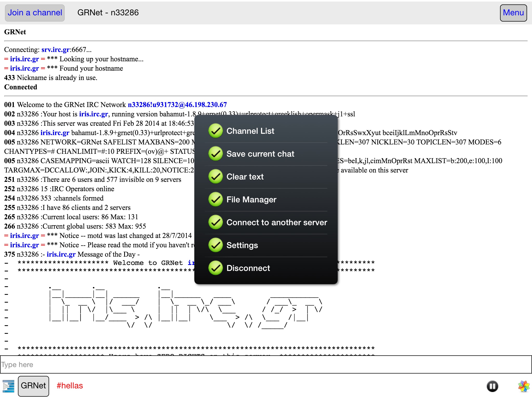Click the checkmark icon beside Settings

coord(215,245)
